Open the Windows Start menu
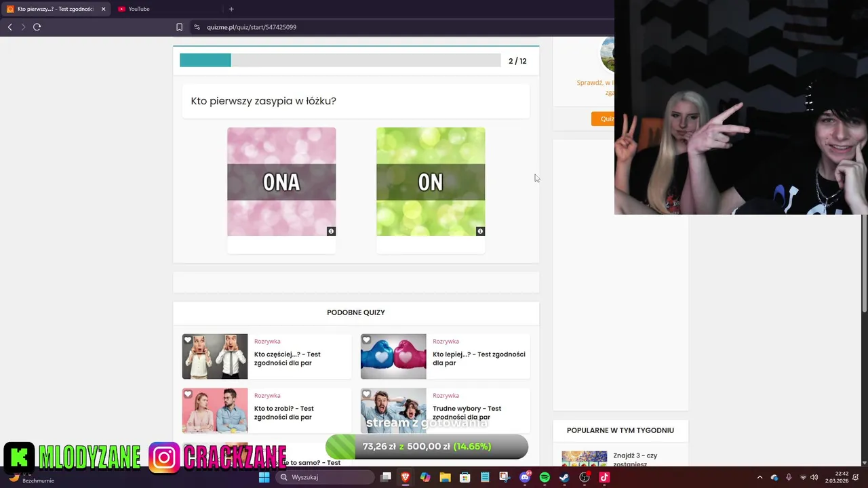The image size is (868, 488). (x=264, y=477)
